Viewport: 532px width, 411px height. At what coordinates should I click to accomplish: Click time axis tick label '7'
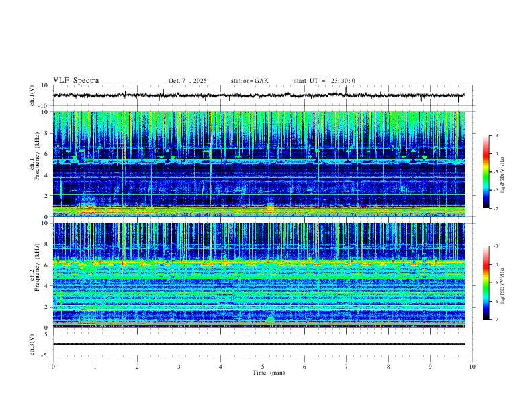[346, 367]
